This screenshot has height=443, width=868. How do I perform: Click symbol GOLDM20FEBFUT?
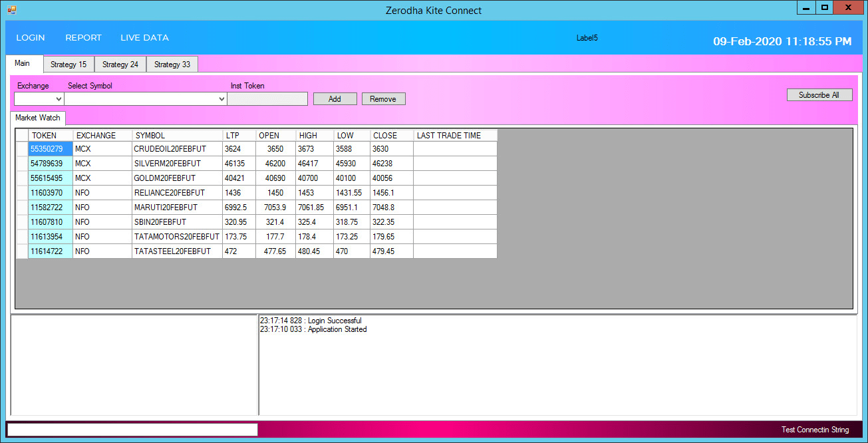(178, 178)
